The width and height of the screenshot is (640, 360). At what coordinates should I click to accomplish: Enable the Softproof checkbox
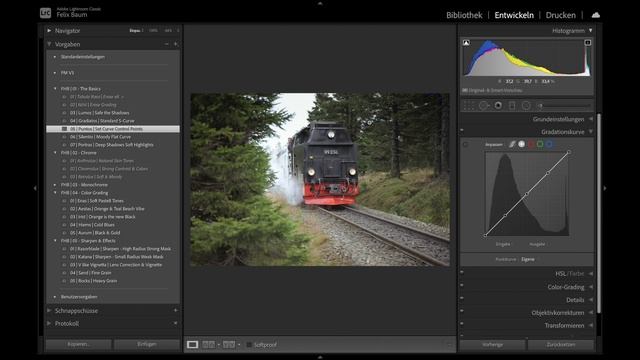249,345
